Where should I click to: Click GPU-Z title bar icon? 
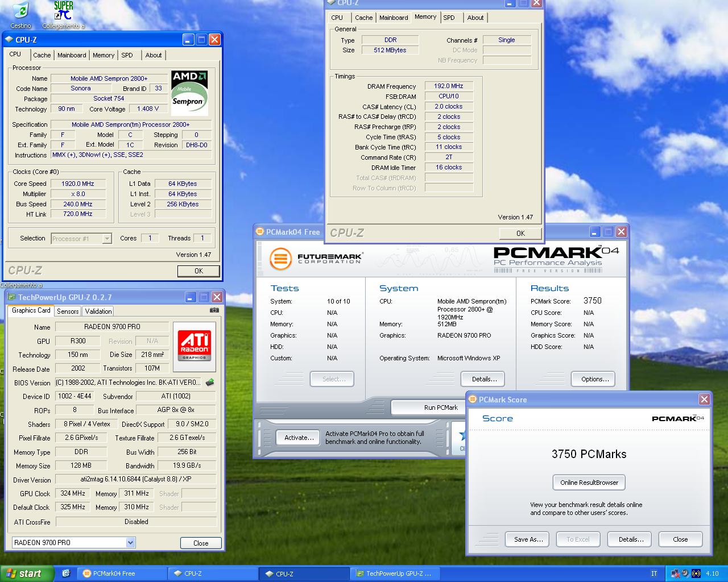click(x=11, y=297)
